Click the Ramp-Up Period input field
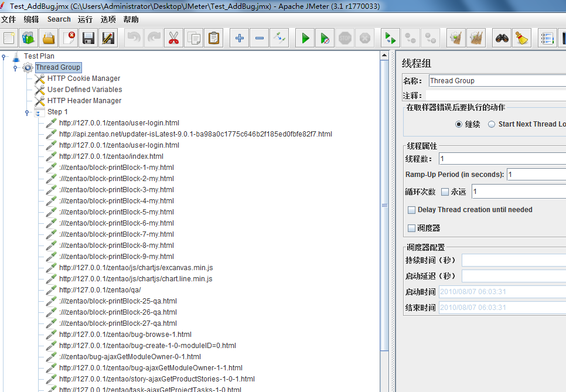The image size is (566, 392). coord(536,175)
